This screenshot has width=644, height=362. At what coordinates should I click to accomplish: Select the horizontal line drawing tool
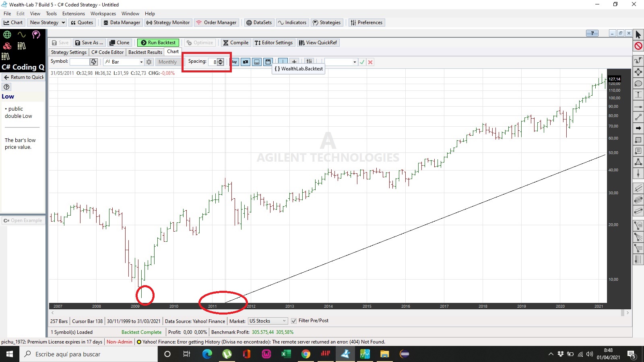click(x=638, y=106)
